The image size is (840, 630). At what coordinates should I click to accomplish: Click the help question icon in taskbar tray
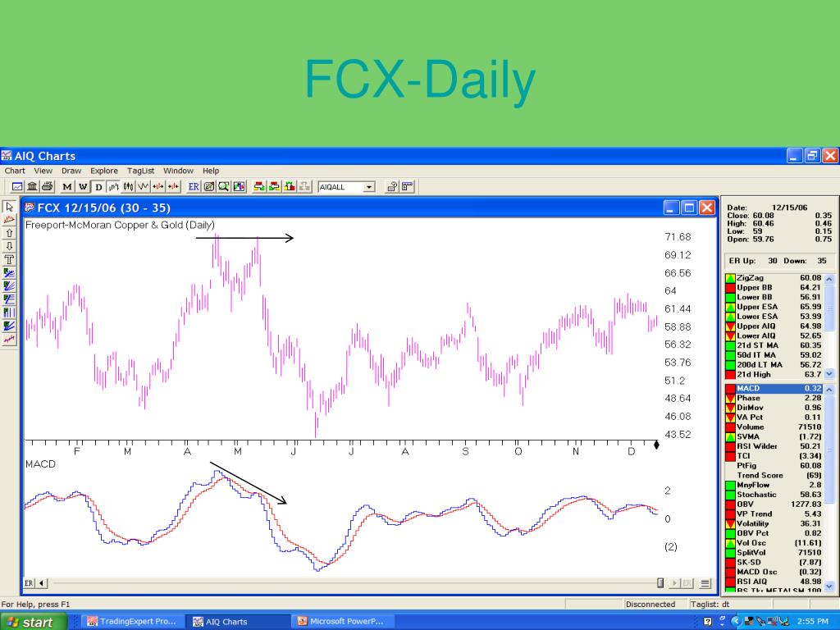tap(708, 622)
